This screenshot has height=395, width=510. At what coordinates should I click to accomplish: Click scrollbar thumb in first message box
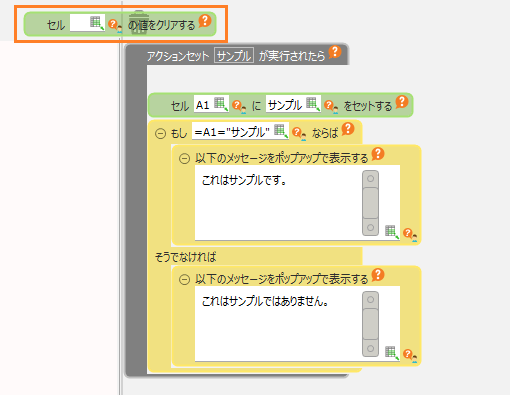coord(370,203)
